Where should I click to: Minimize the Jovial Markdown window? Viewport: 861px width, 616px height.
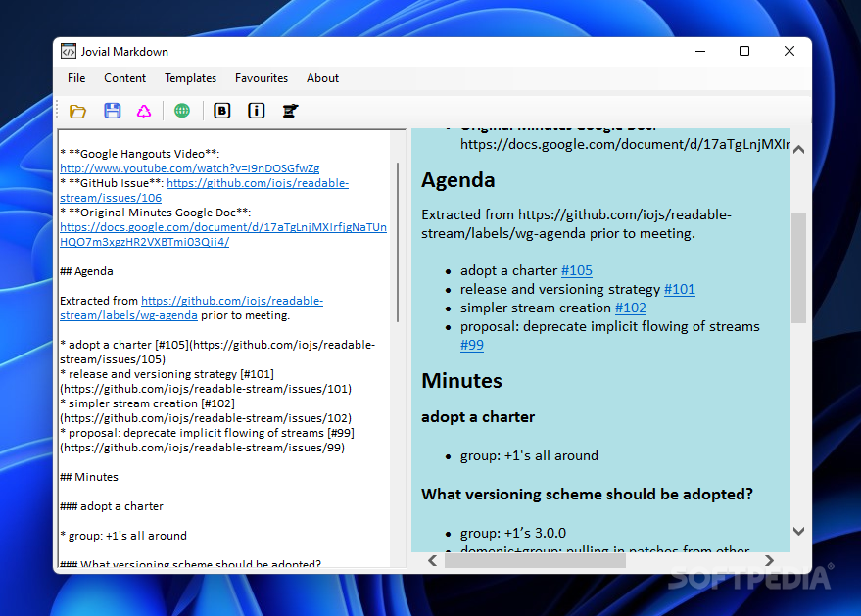click(x=700, y=51)
